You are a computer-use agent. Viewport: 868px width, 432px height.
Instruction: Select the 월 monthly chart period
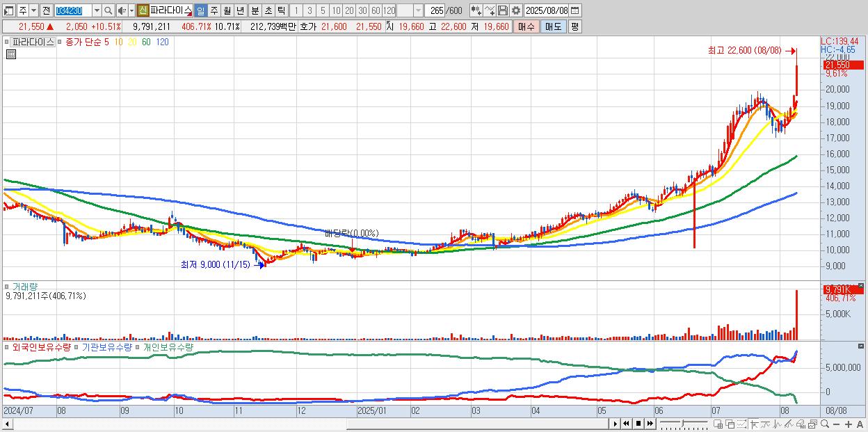tap(227, 10)
